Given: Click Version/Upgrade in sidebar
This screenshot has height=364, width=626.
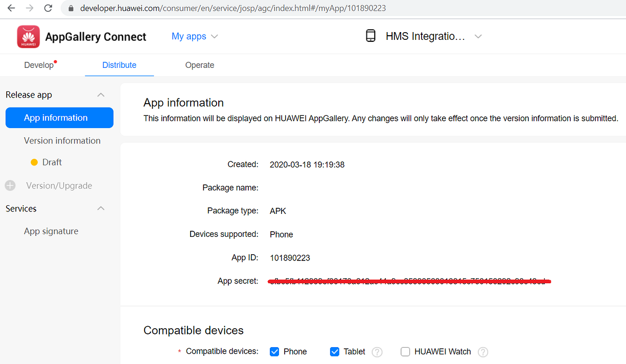Looking at the screenshot, I should point(59,186).
